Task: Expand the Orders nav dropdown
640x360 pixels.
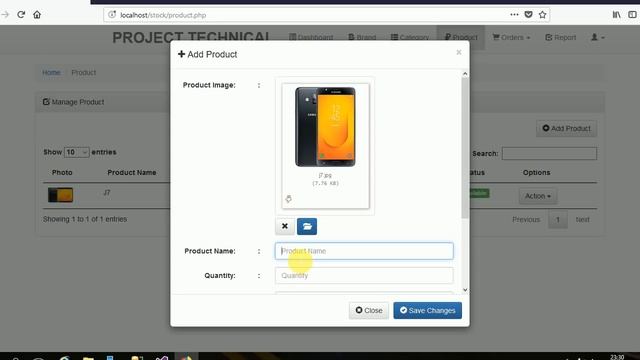Action: (511, 37)
